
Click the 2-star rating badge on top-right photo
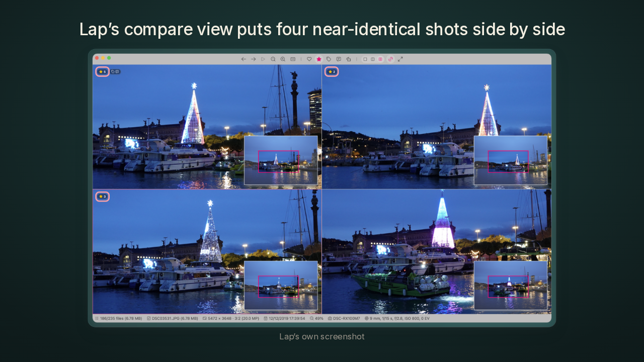tap(332, 71)
